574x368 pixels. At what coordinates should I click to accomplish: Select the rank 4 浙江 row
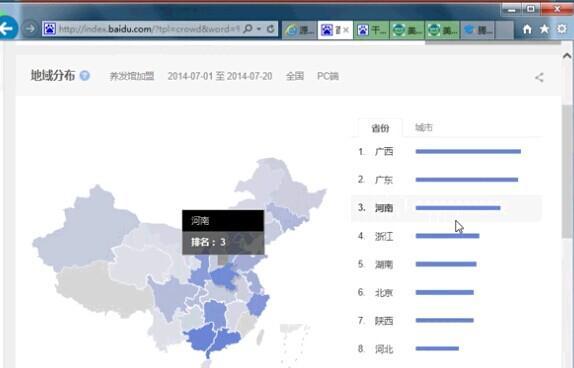pyautogui.click(x=446, y=236)
